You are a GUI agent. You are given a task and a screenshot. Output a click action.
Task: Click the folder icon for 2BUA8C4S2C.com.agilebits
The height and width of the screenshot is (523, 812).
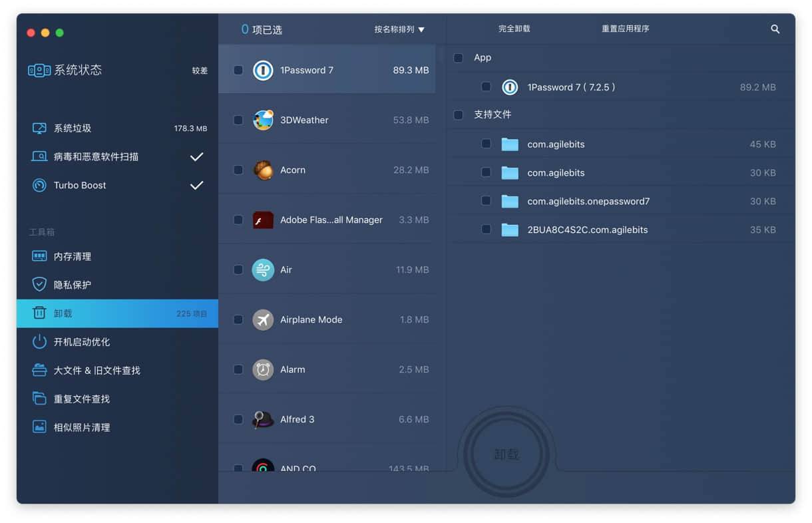(510, 230)
